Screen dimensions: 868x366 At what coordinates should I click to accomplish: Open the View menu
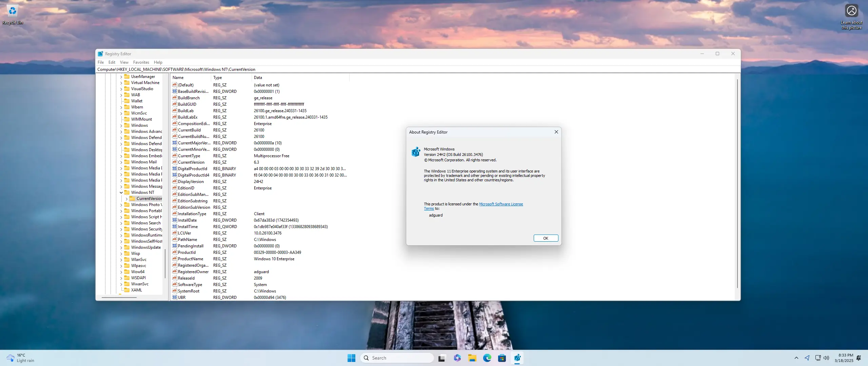[124, 62]
